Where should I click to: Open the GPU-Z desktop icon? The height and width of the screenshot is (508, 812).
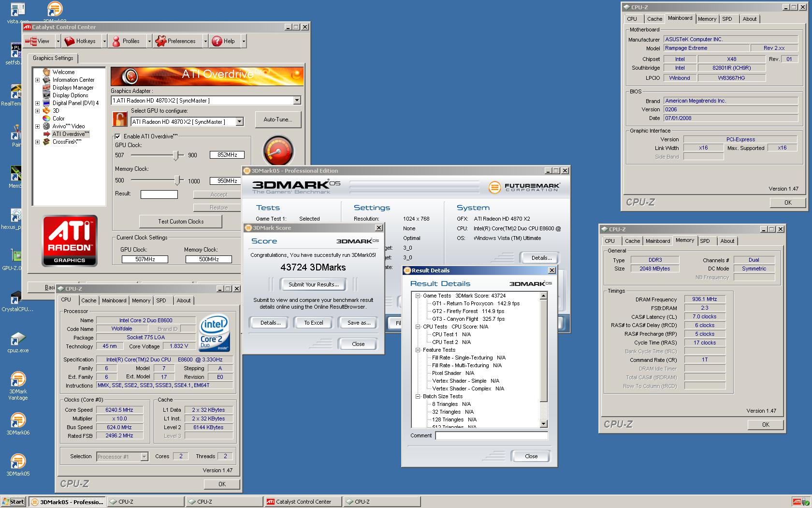point(16,256)
